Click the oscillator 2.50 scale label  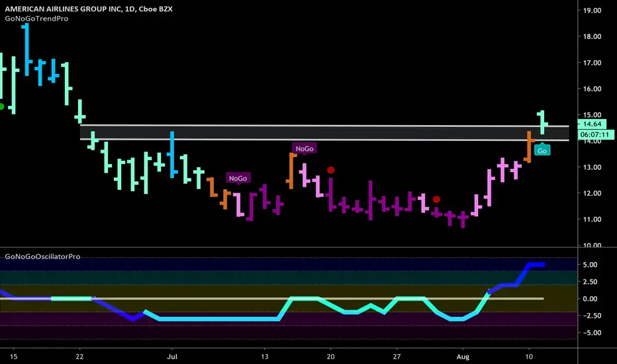point(590,282)
